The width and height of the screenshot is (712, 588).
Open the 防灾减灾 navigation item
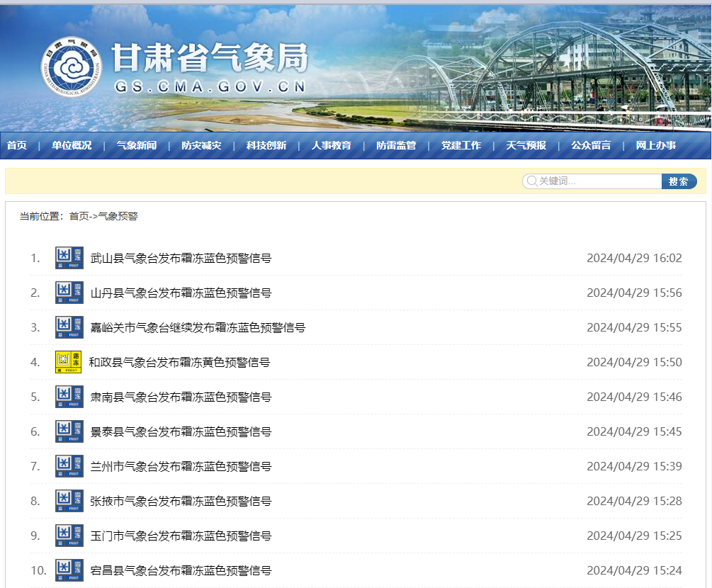tap(202, 145)
